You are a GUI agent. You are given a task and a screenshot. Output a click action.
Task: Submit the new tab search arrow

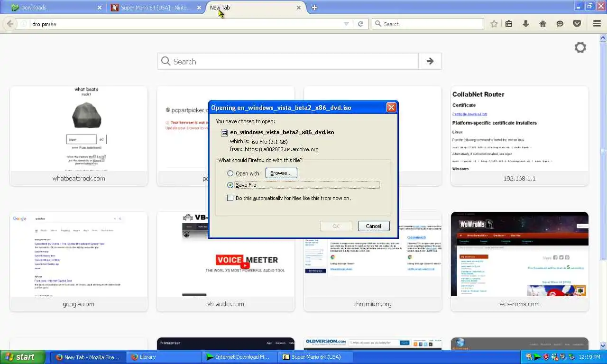tap(430, 61)
